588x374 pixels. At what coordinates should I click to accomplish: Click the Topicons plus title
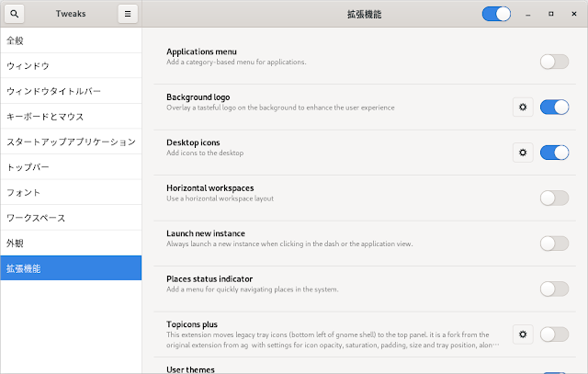pos(192,324)
